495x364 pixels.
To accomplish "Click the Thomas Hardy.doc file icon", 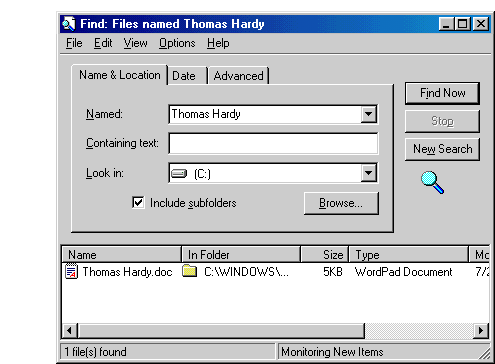I will 71,271.
